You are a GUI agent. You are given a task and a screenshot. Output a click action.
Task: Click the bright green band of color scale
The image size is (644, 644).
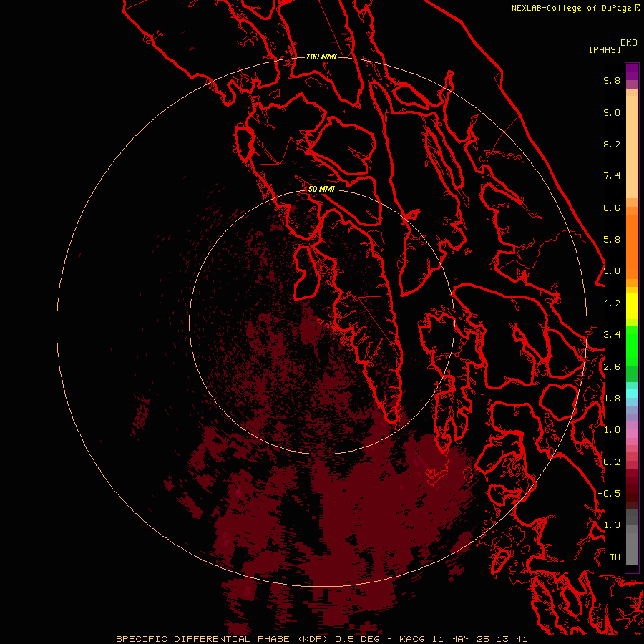[x=632, y=345]
